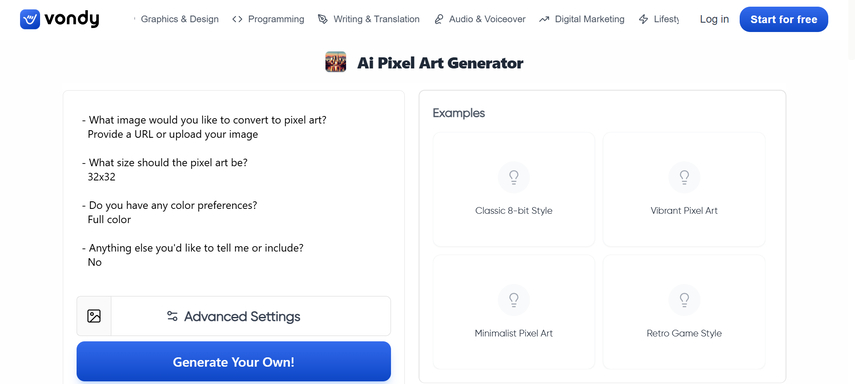Select the Minimalist Pixel Art example
This screenshot has width=855, height=384.
514,312
